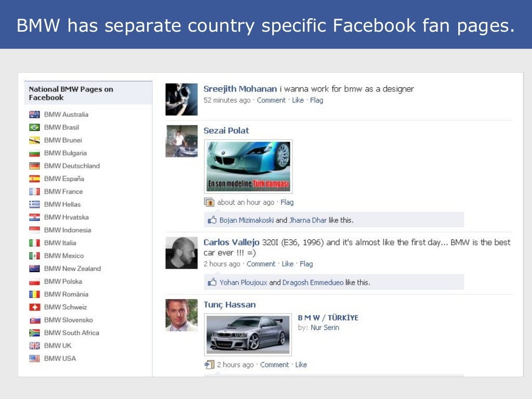This screenshot has height=399, width=532.
Task: Comment on Sreejith Mohanan's post
Action: 271,100
